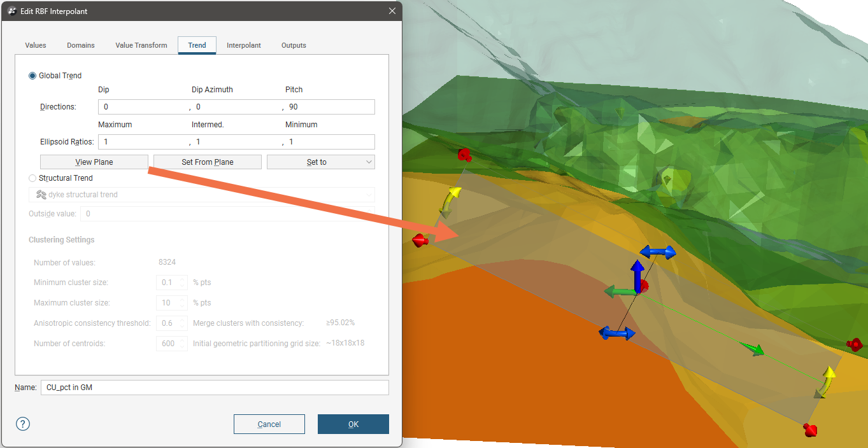Close the Edit RBF Interpolant dialog
Image resolution: width=868 pixels, height=448 pixels.
(x=392, y=11)
